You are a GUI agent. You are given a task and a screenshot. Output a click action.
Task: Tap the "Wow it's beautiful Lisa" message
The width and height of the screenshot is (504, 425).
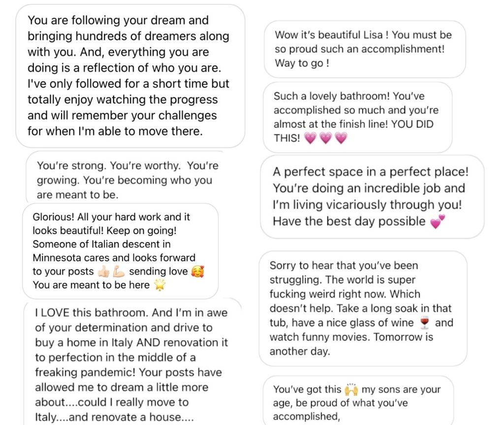point(364,49)
